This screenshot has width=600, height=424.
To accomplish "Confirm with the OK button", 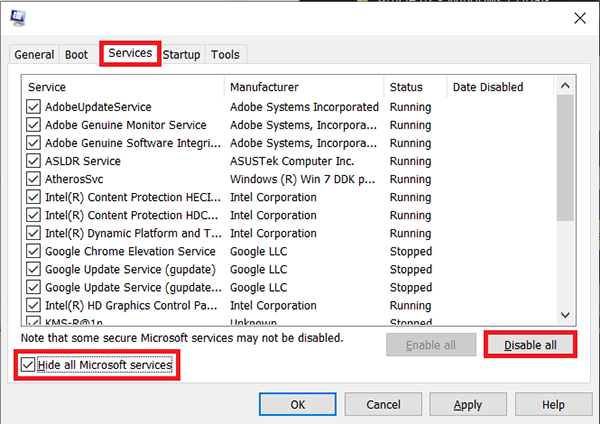I will (298, 404).
